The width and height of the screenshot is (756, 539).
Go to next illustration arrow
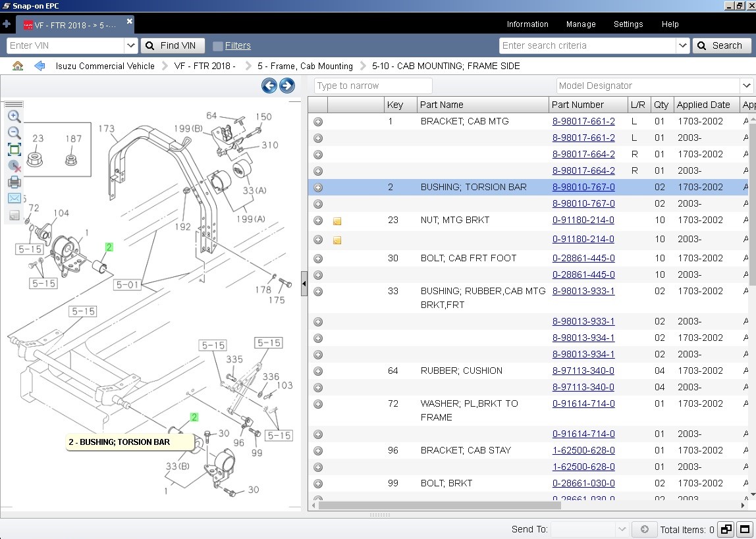287,86
